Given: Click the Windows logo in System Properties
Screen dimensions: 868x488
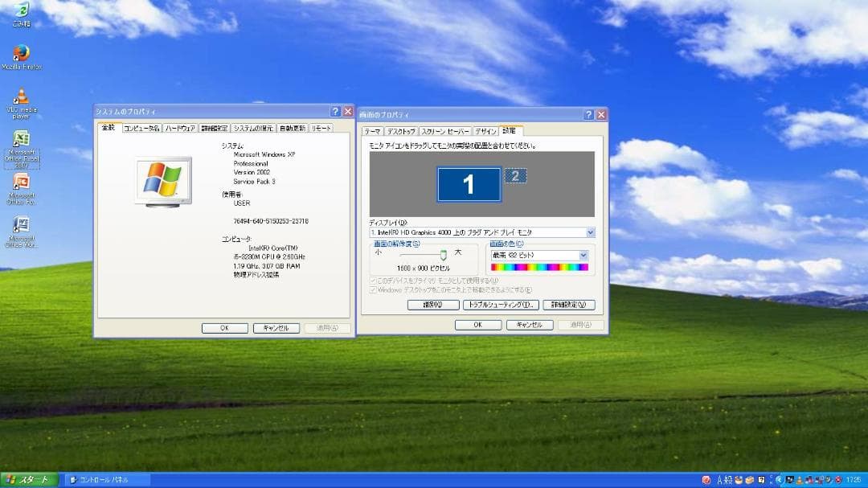Looking at the screenshot, I should click(x=161, y=178).
